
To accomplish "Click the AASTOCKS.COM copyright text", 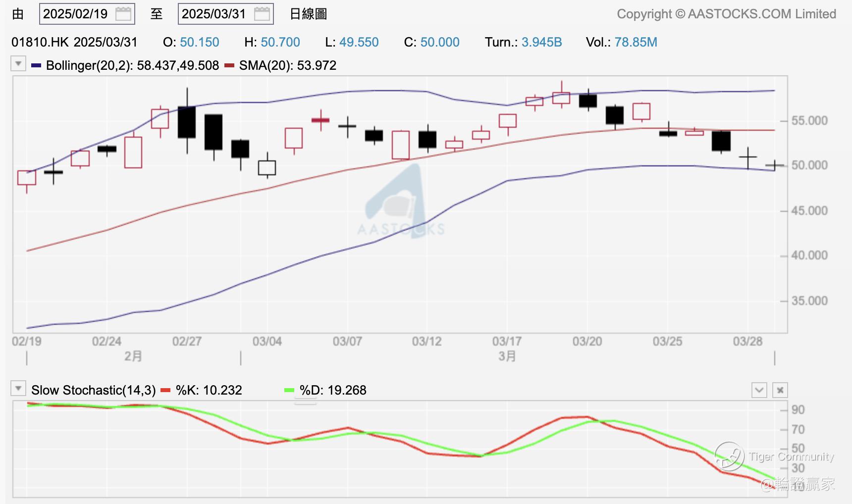I will pyautogui.click(x=726, y=14).
